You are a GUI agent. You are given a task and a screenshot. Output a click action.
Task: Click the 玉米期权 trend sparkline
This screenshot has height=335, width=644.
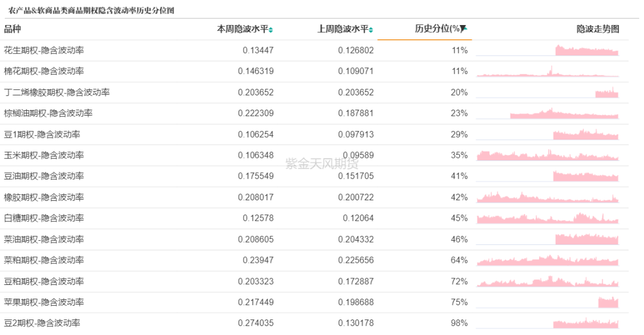547,156
